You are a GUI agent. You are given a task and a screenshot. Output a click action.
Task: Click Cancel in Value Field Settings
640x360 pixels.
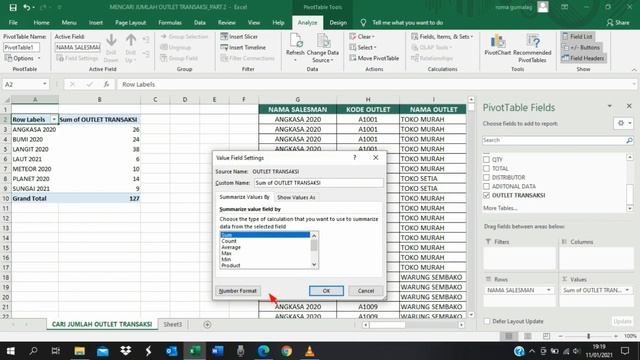click(x=366, y=291)
